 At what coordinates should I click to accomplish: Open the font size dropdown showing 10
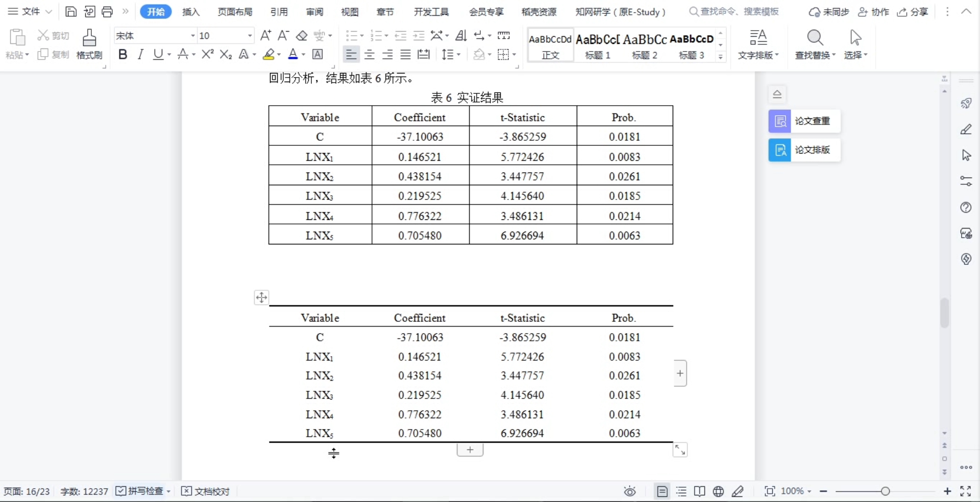(x=250, y=36)
